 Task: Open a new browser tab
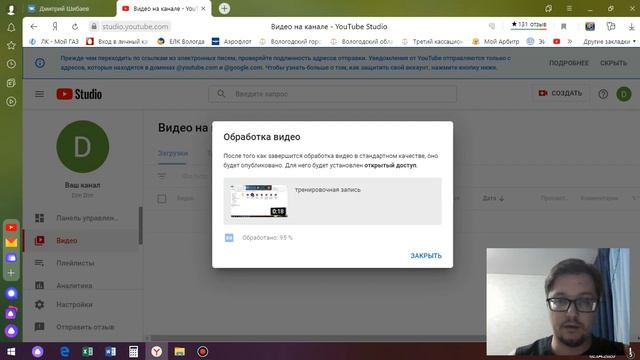(224, 8)
